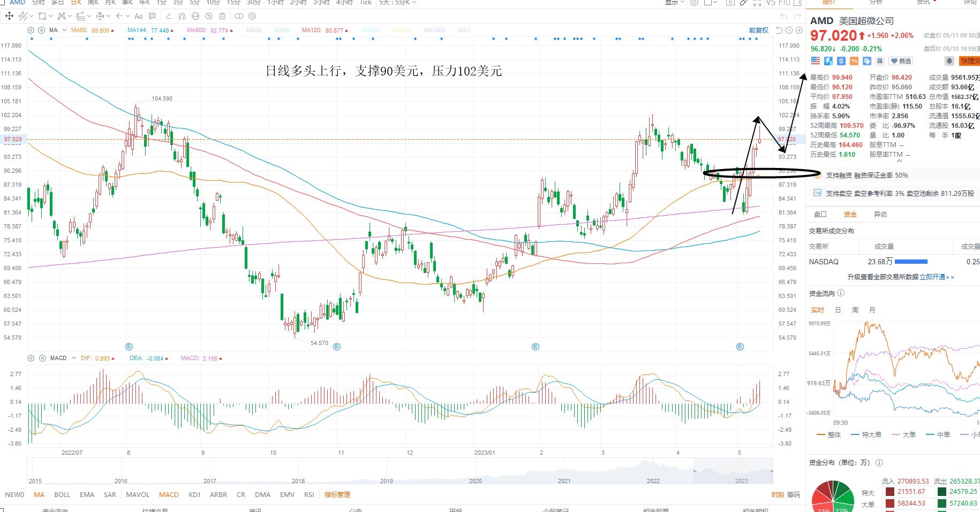980x512 pixels.
Task: Take a chart screenshot with camera icon
Action: coord(730,3)
